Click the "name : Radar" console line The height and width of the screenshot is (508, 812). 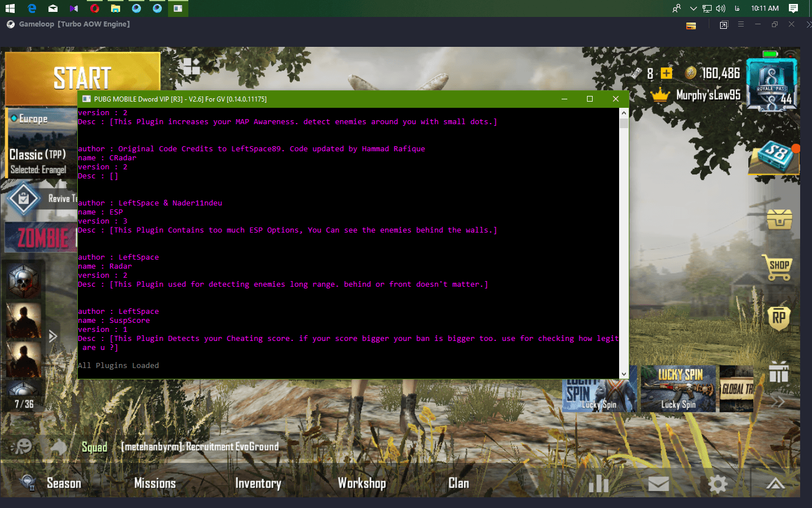[105, 266]
